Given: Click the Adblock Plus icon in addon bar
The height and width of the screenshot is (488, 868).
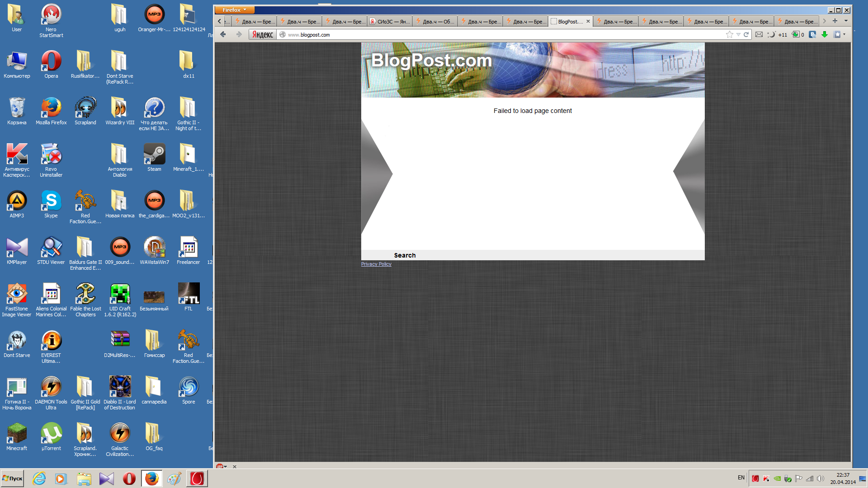Looking at the screenshot, I should pos(220,466).
